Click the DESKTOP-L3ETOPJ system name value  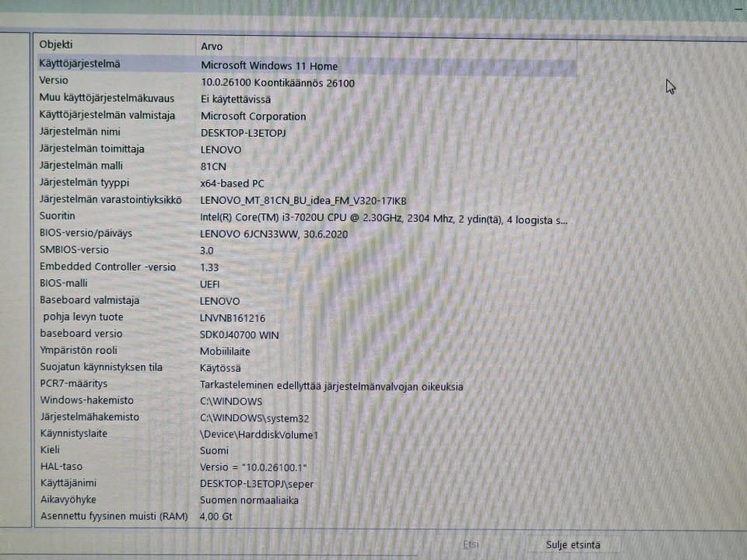243,133
